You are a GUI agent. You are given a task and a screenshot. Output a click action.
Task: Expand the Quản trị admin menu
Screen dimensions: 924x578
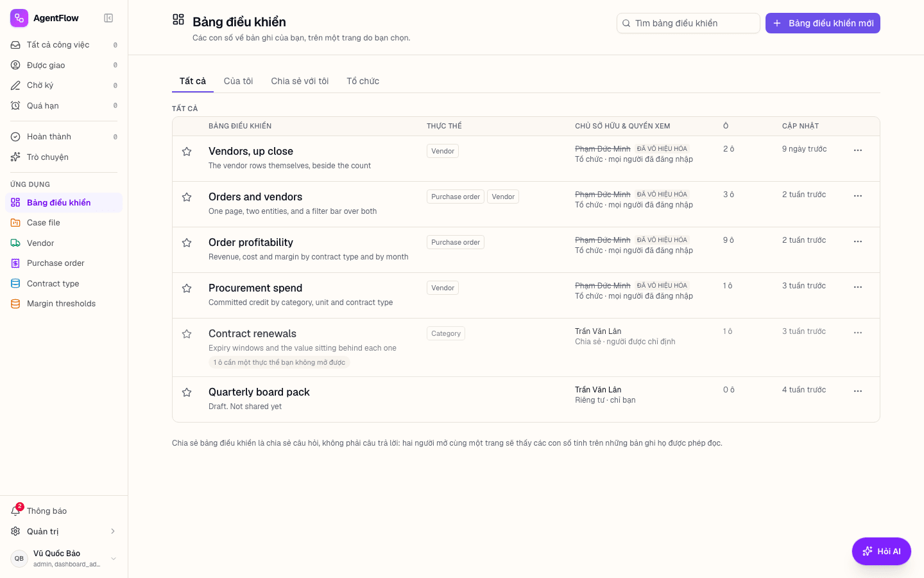(64, 531)
